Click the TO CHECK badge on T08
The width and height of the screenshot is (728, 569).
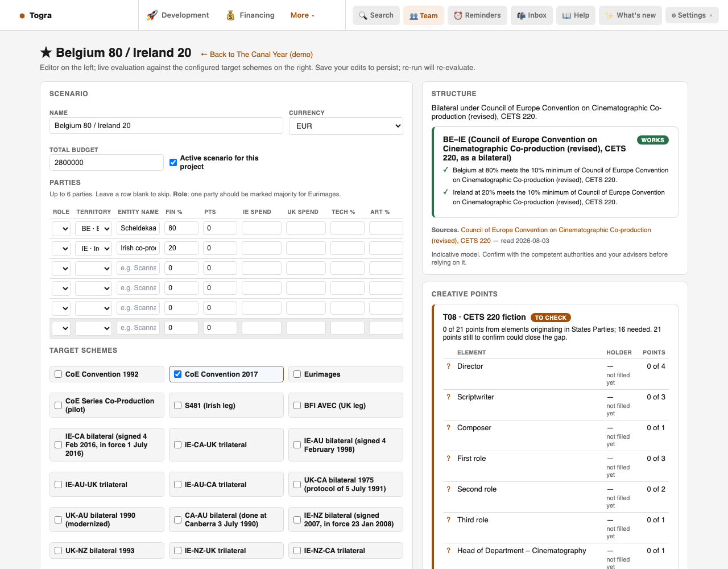[x=551, y=318]
